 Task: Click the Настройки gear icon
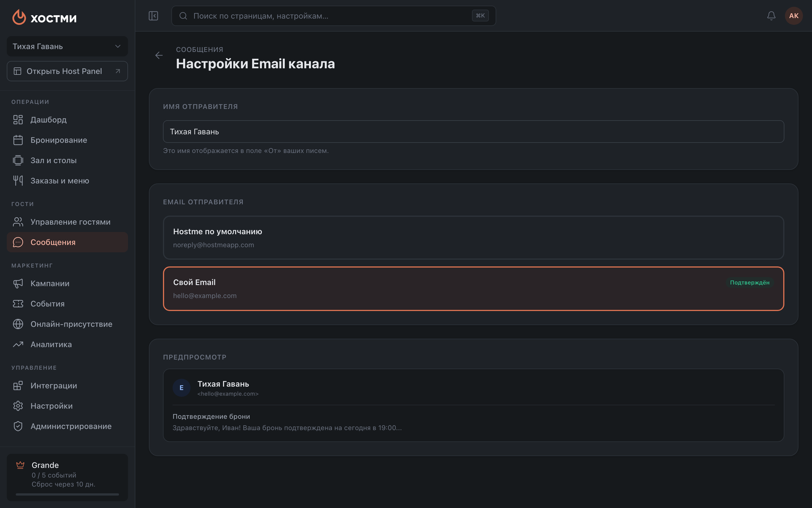[x=18, y=406]
